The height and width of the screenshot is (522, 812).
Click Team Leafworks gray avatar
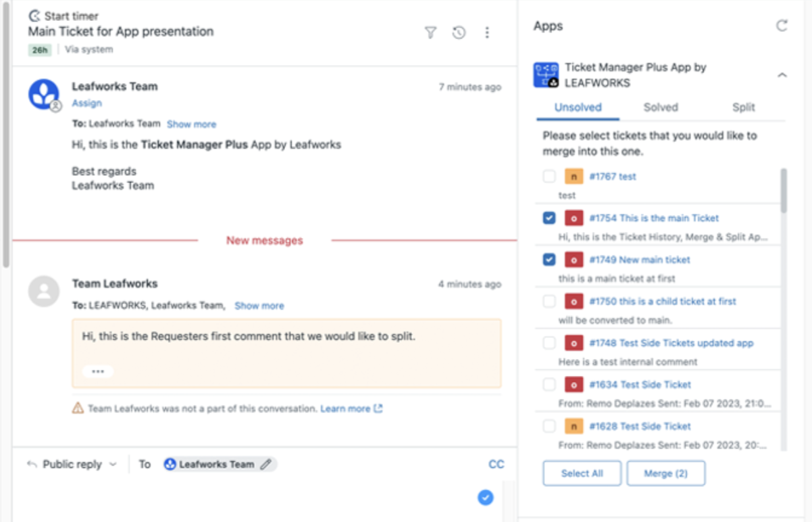[43, 291]
